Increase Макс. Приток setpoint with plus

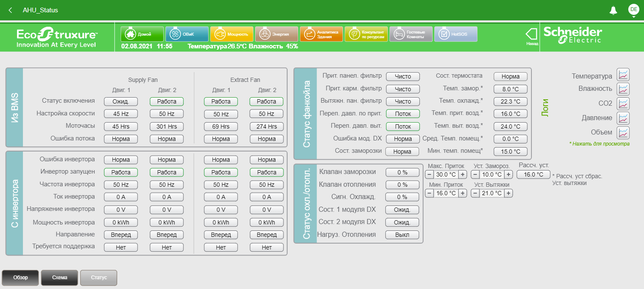pyautogui.click(x=463, y=174)
